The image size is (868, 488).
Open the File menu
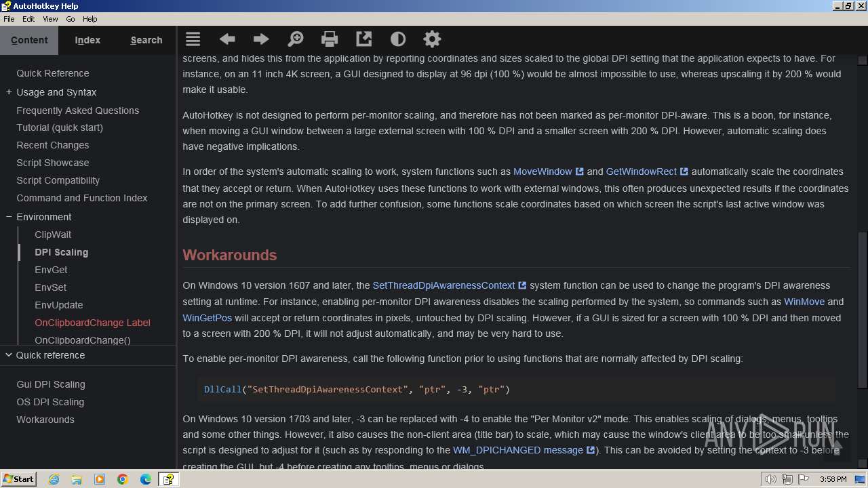(9, 19)
